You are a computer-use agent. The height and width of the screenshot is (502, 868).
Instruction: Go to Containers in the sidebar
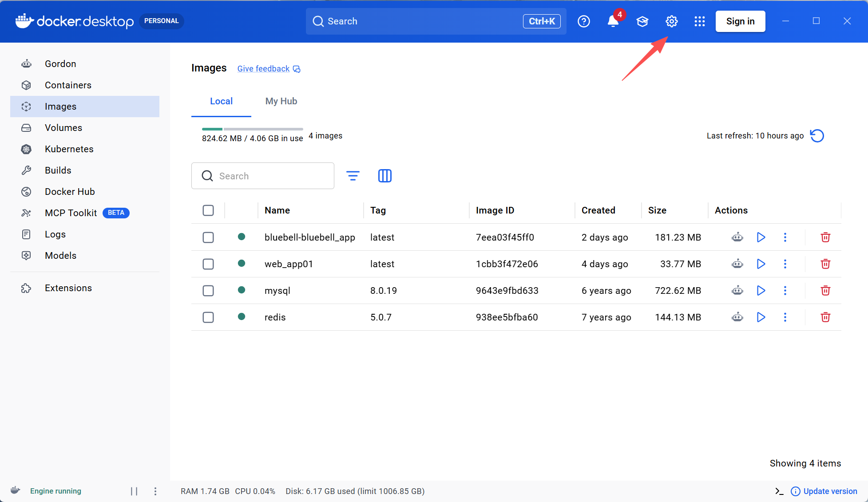85,85
